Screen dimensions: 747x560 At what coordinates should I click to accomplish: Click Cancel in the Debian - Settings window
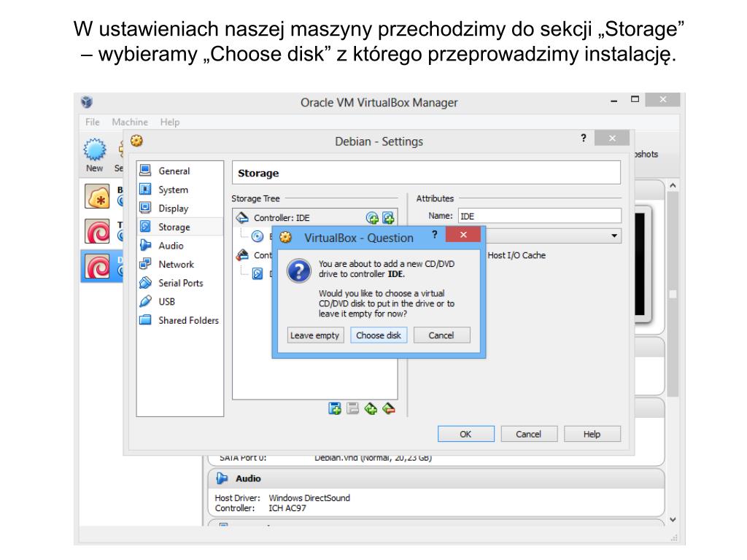[528, 434]
